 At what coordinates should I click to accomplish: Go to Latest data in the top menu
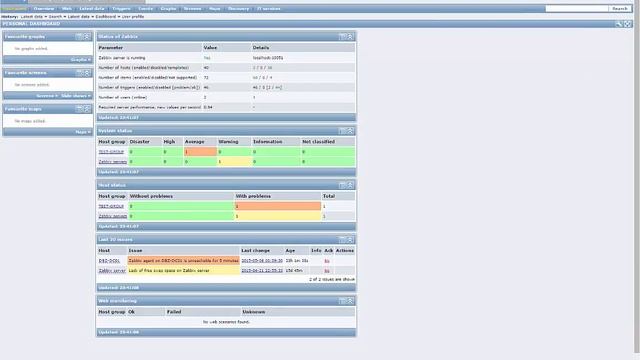pos(92,9)
